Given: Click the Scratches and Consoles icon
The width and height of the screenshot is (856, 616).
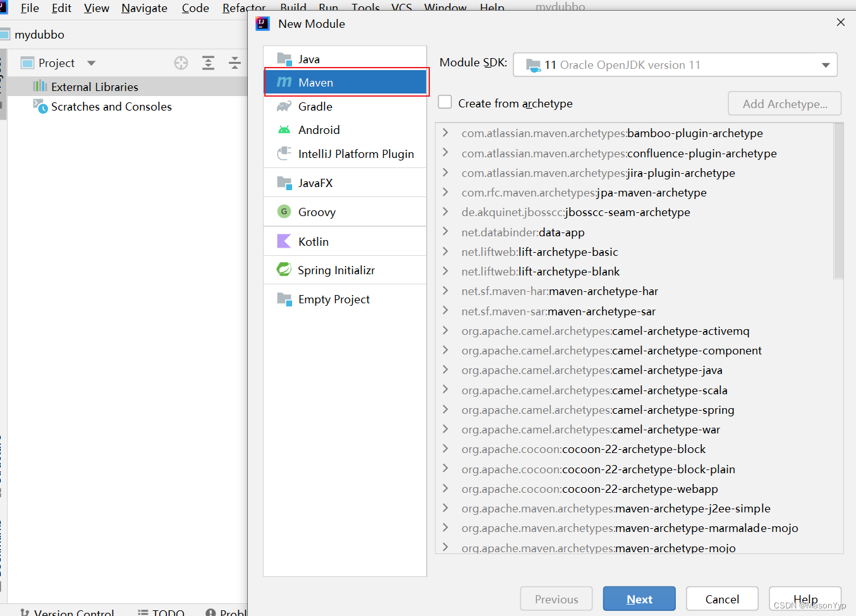Looking at the screenshot, I should [40, 106].
